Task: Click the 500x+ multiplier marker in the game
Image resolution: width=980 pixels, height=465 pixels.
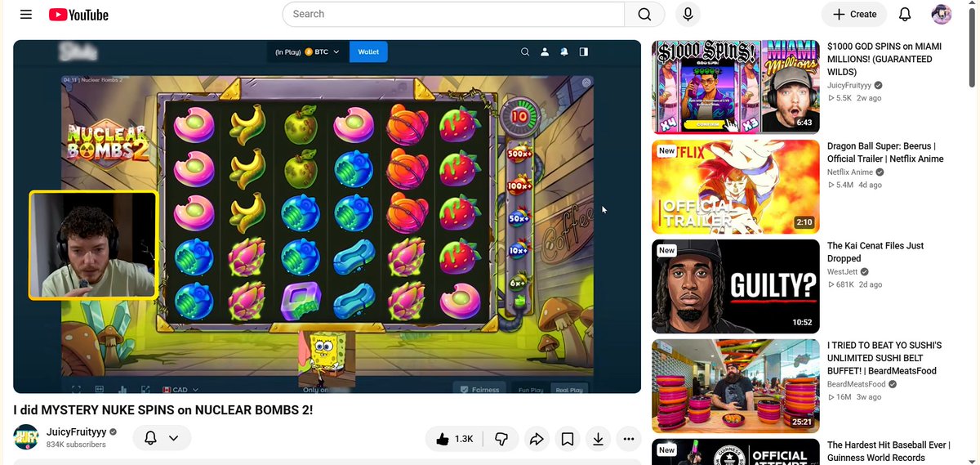Action: pos(519,154)
